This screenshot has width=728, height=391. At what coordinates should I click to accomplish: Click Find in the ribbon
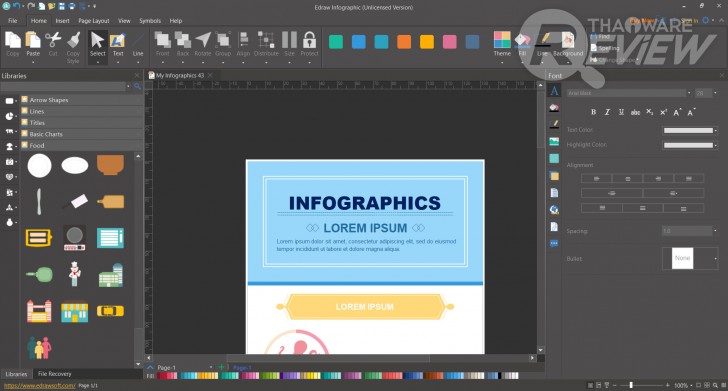point(600,36)
